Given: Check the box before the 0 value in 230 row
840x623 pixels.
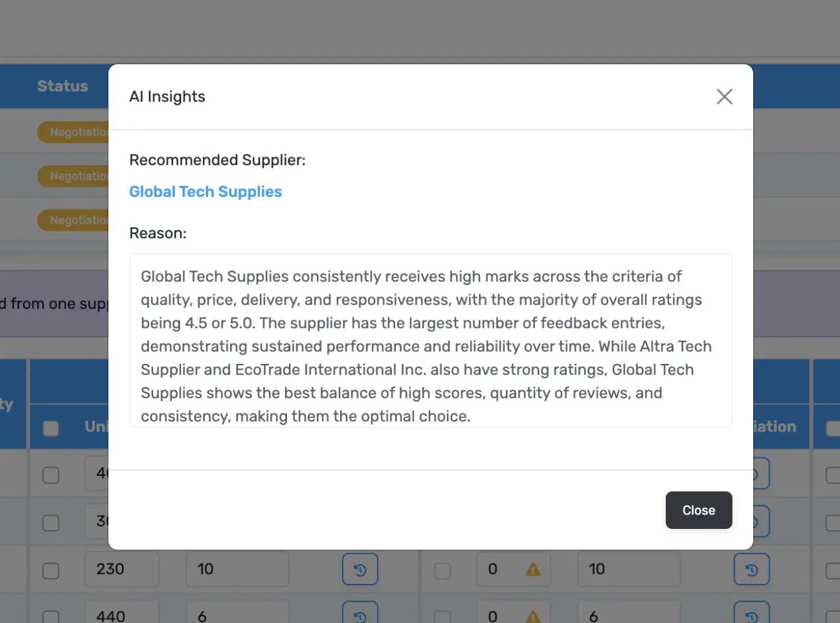Looking at the screenshot, I should pyautogui.click(x=442, y=570).
